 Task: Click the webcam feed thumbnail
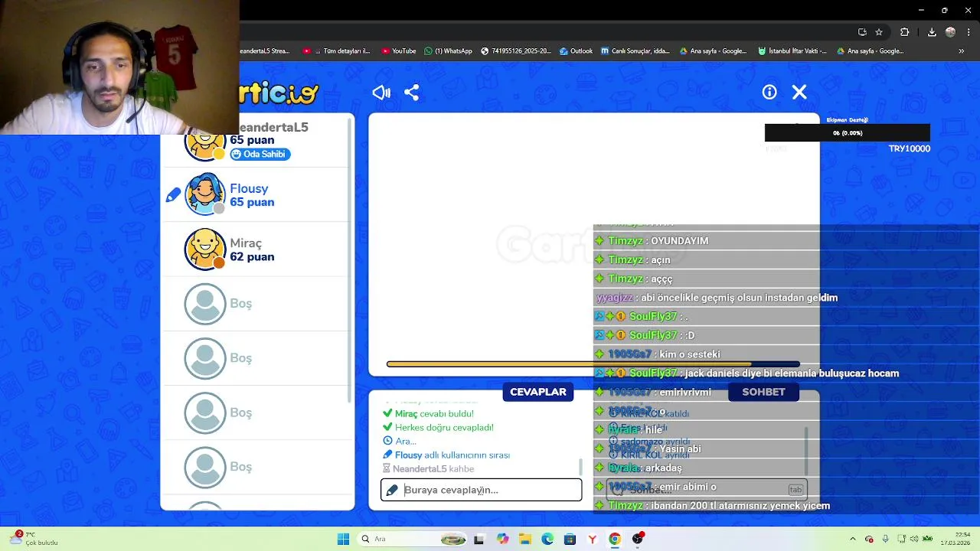119,67
